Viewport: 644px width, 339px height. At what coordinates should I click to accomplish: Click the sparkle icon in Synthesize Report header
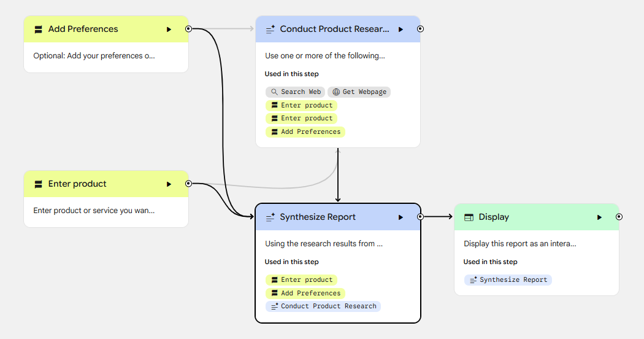pos(270,217)
